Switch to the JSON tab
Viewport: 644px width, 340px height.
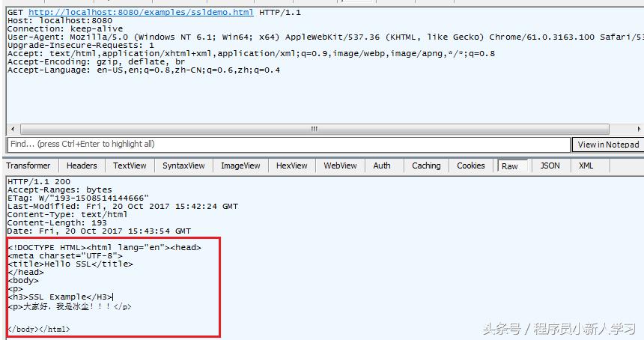coord(550,166)
